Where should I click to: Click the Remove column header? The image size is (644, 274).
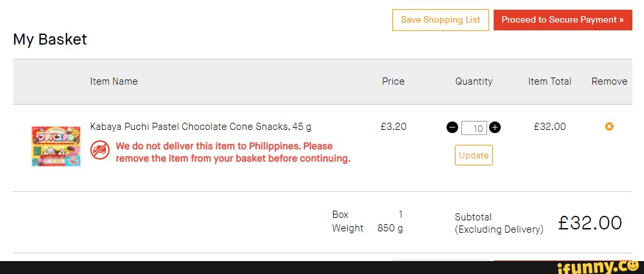pos(609,81)
